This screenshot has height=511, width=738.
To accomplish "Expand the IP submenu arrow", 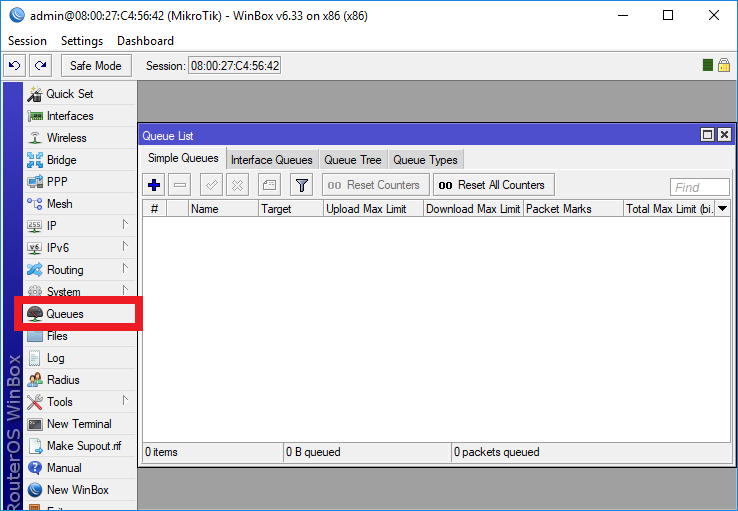I will [x=125, y=224].
